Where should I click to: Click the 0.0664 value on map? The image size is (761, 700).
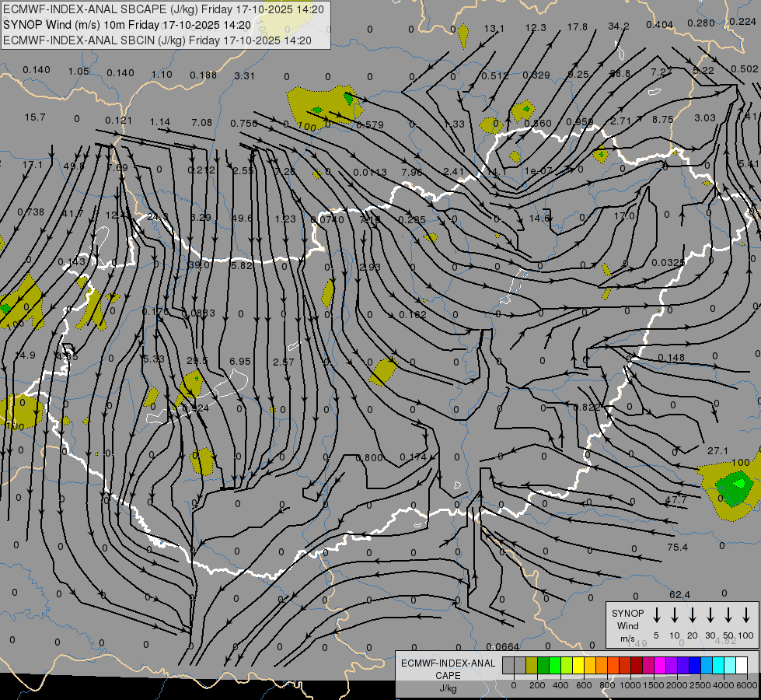502,646
